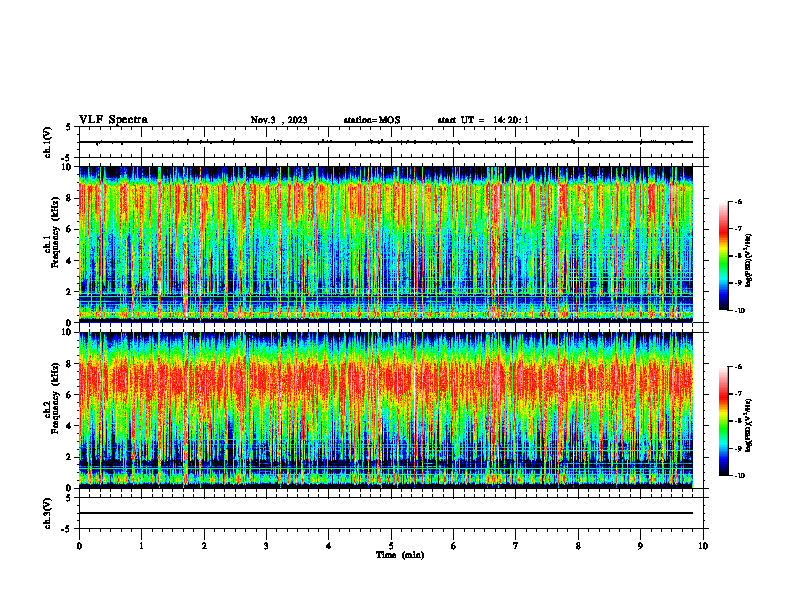Viewport: 792px width, 612px height.
Task: Click inside the ch.1 voltage waveform strip
Action: click(x=391, y=142)
